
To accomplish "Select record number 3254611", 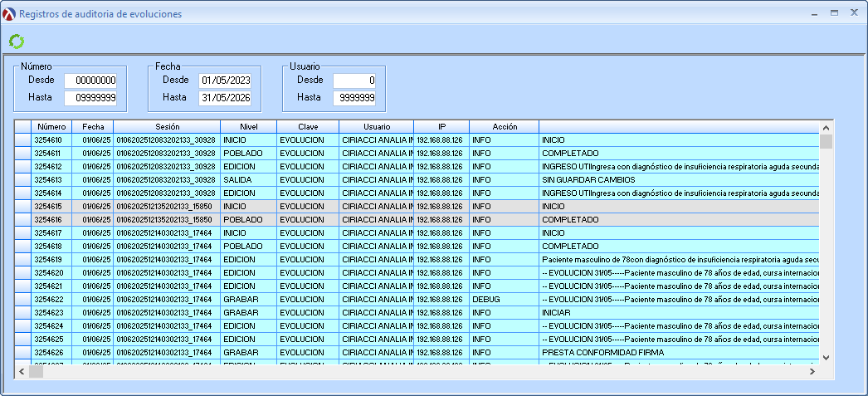I will pos(417,154).
